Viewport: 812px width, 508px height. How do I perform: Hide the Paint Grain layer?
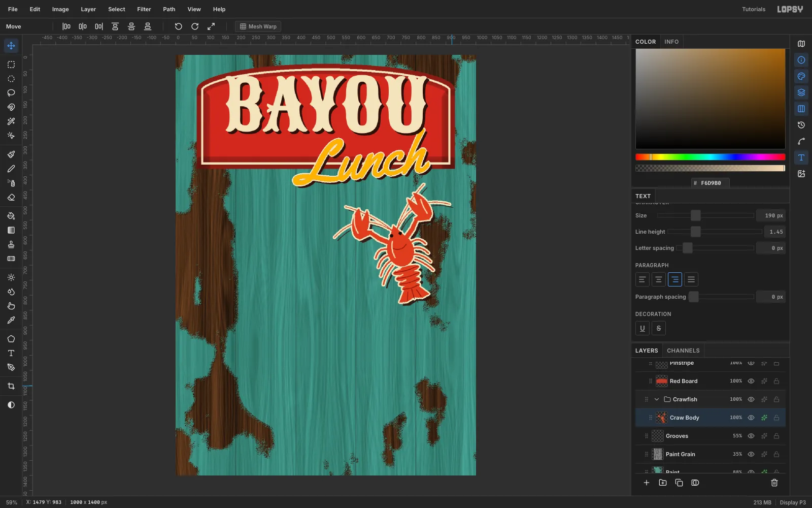[751, 454]
